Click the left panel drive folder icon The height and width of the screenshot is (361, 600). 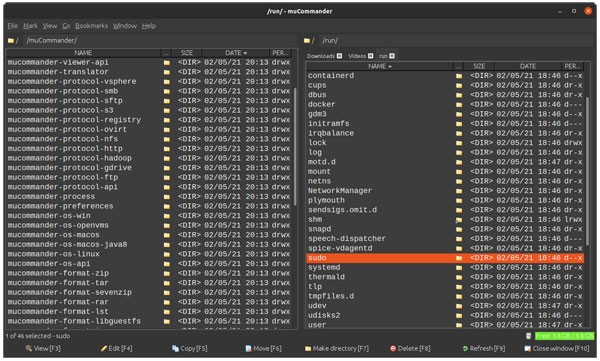point(11,41)
